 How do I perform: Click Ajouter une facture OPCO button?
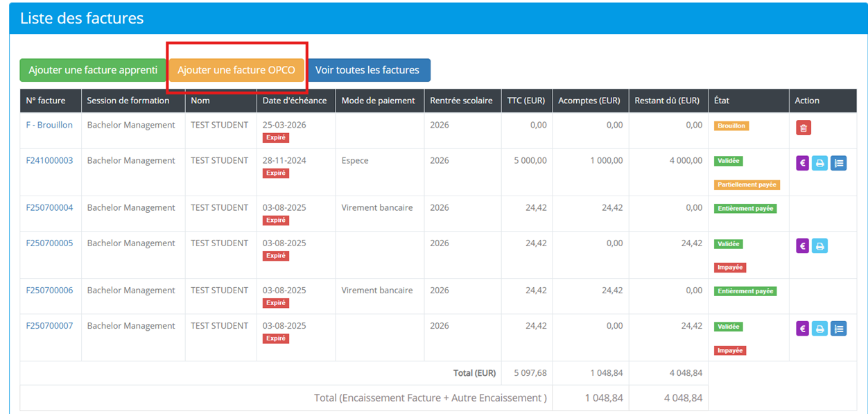[x=236, y=70]
